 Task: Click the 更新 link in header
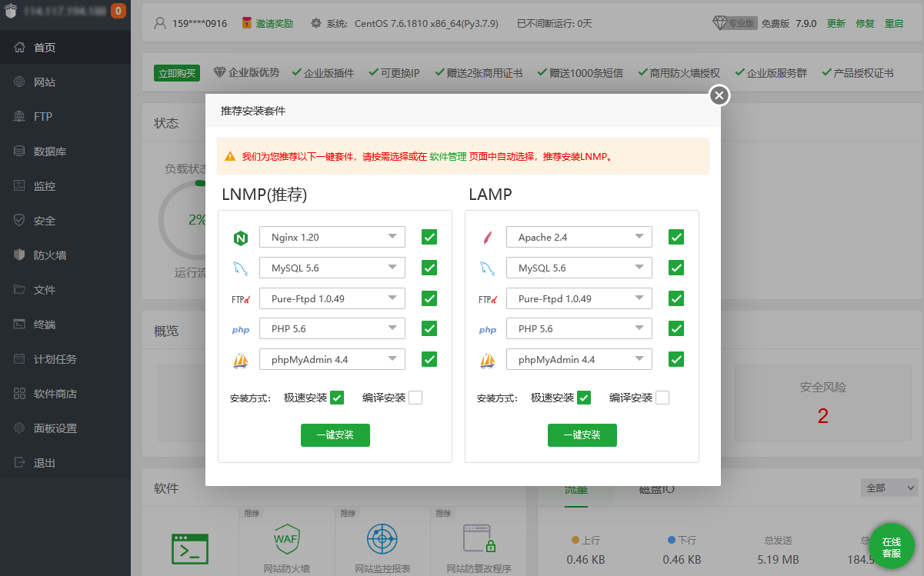836,23
